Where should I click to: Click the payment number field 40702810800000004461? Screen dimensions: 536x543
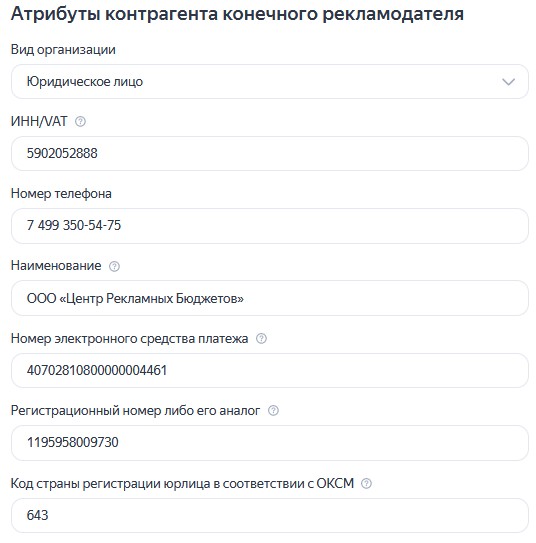click(270, 371)
